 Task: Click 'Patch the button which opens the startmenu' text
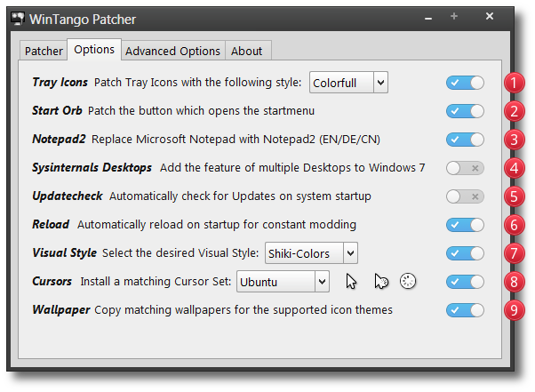[x=201, y=111]
